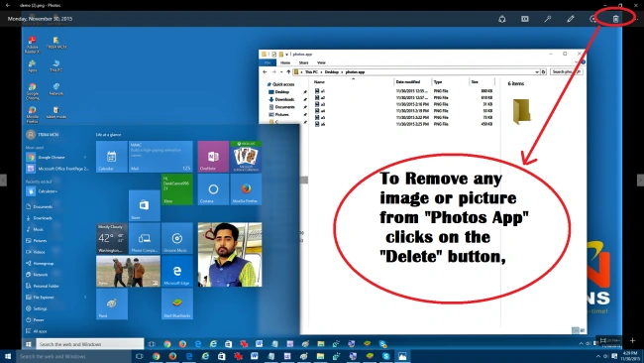Click Power in the pictured Start menu
The image size is (644, 363).
tap(35, 319)
